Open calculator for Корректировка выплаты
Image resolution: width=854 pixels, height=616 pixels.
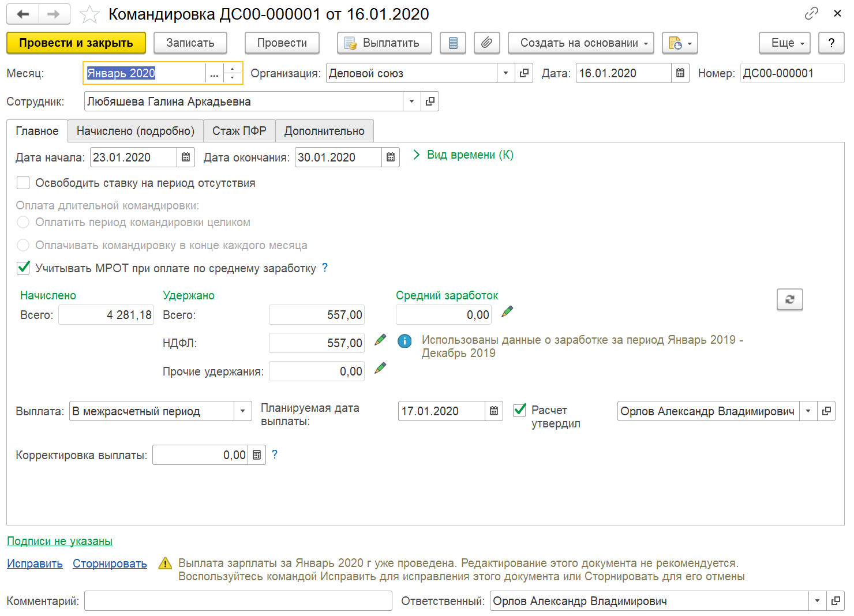257,455
